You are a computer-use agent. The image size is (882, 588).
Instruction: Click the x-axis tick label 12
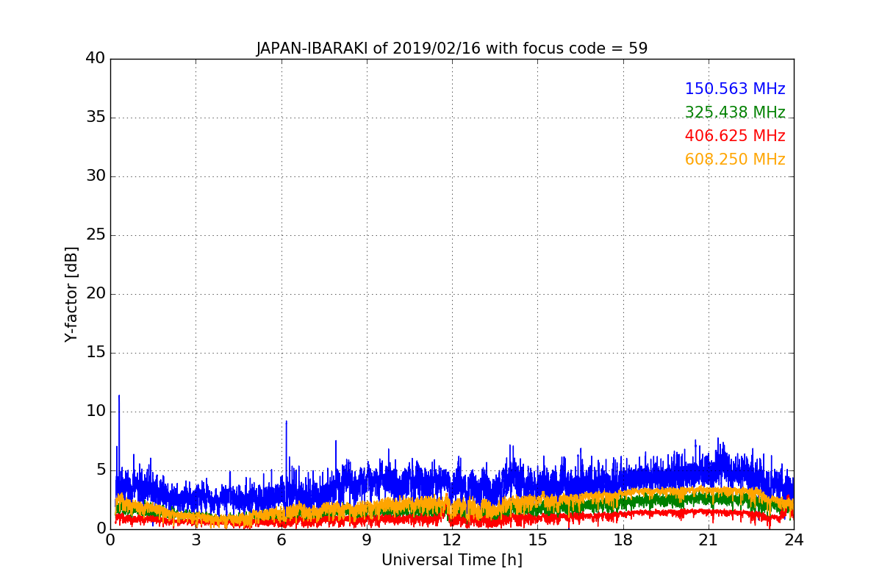[452, 540]
